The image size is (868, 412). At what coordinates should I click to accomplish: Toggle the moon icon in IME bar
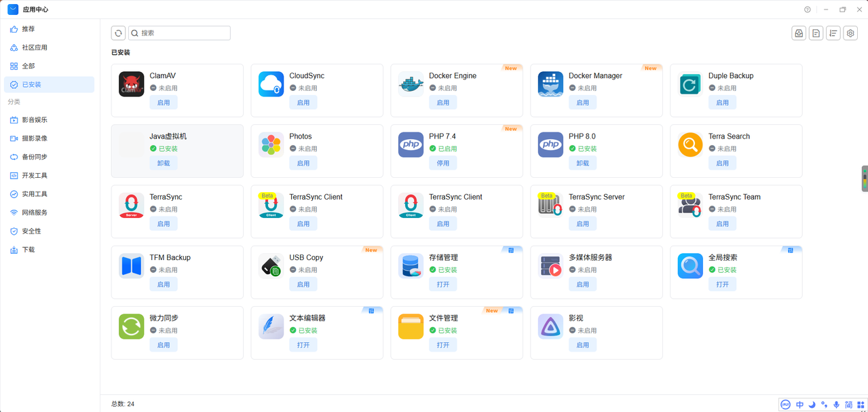tap(812, 405)
